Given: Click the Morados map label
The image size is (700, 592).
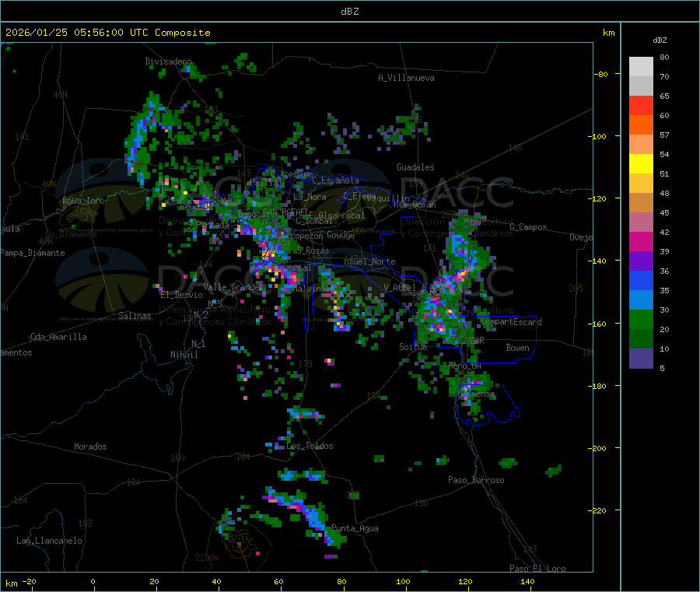Looking at the screenshot, I should click(90, 447).
